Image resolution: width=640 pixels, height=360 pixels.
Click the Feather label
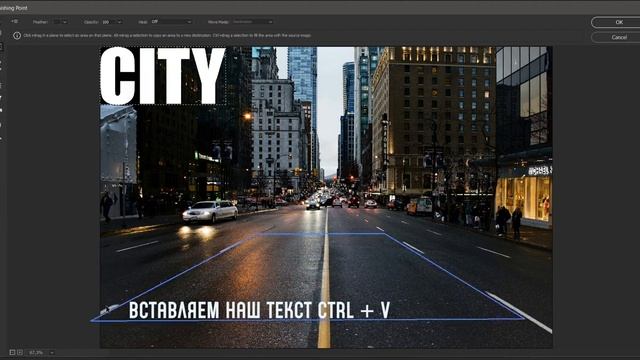[x=40, y=22]
